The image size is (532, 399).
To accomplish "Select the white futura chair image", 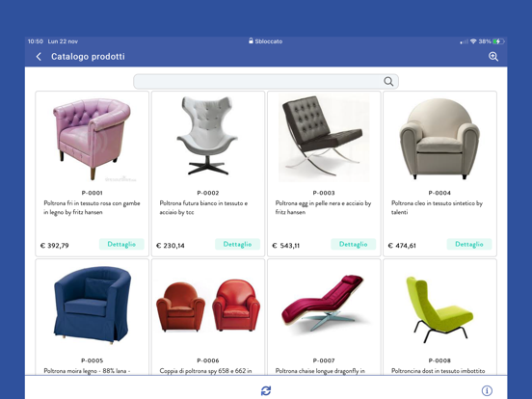I will 207,136.
